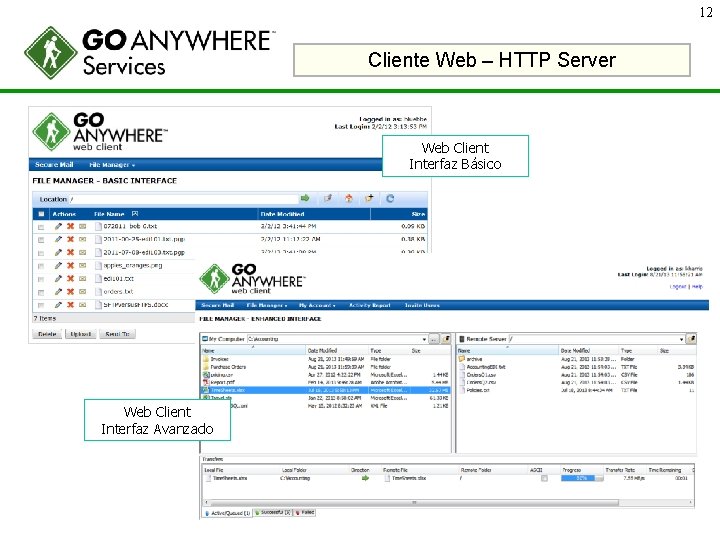Image resolution: width=720 pixels, height=540 pixels.
Task: Select highlighted TimeSheets row in My Computer
Action: (x=326, y=390)
